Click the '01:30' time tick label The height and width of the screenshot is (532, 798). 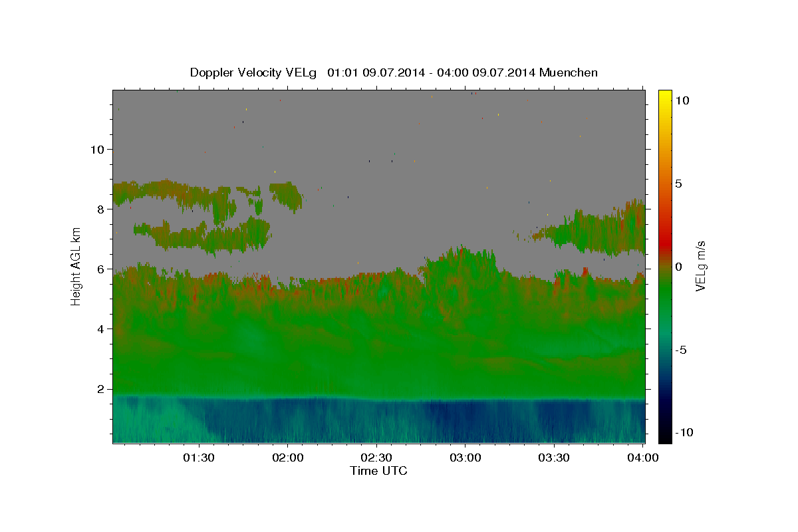(x=199, y=458)
